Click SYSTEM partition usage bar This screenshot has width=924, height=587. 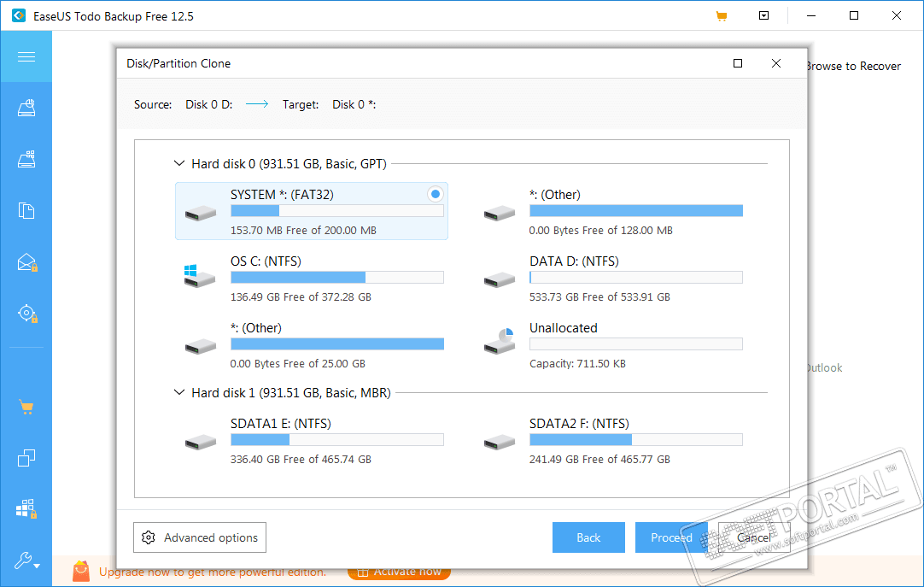[x=337, y=211]
